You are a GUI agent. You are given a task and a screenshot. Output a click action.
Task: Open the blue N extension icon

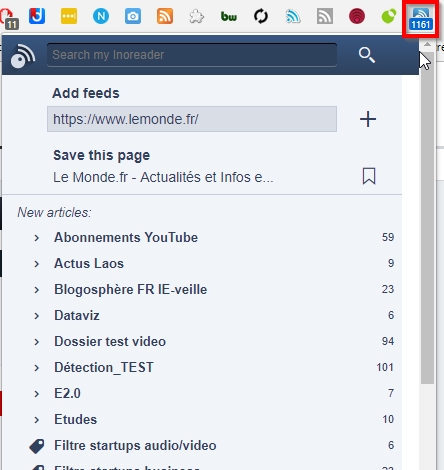pos(101,16)
